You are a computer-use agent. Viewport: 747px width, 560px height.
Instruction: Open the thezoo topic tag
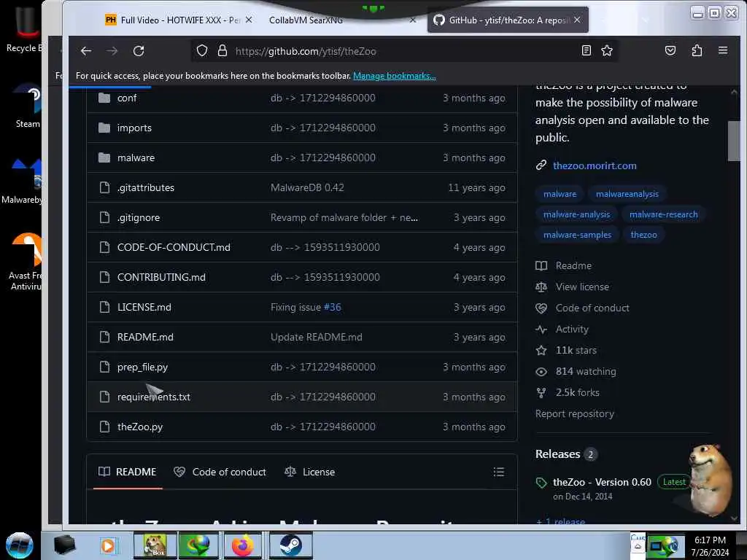643,235
